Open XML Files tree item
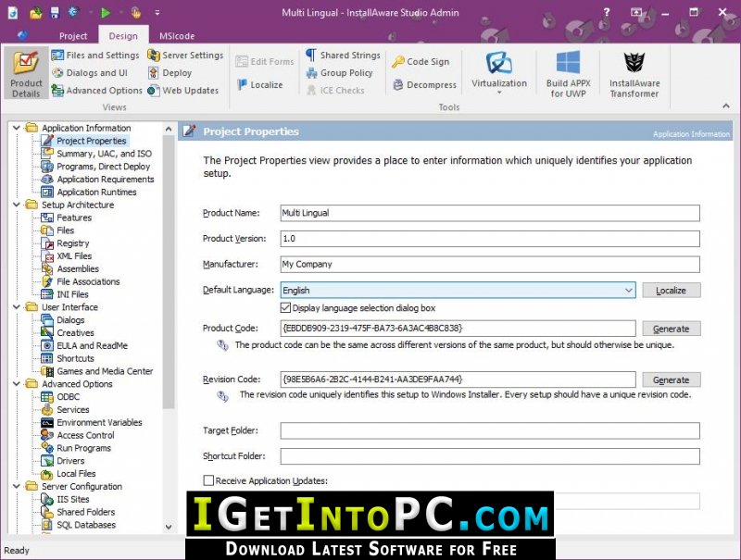Viewport: 741px width, 560px height. tap(67, 255)
